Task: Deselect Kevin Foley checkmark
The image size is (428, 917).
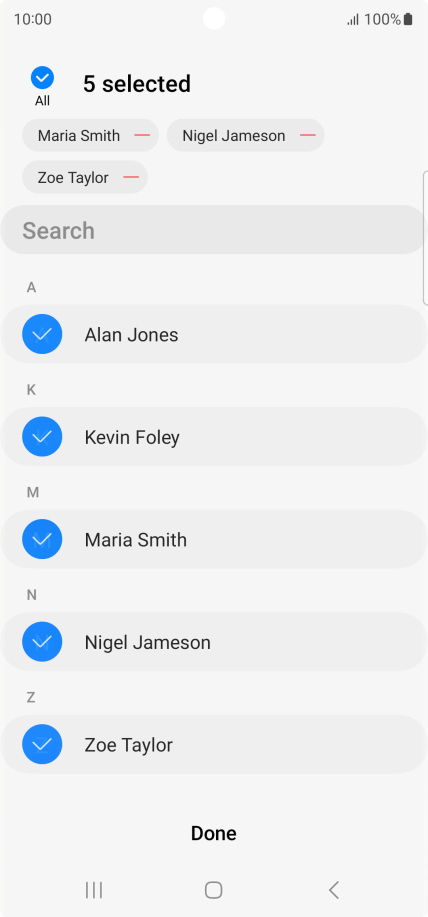Action: click(x=42, y=436)
